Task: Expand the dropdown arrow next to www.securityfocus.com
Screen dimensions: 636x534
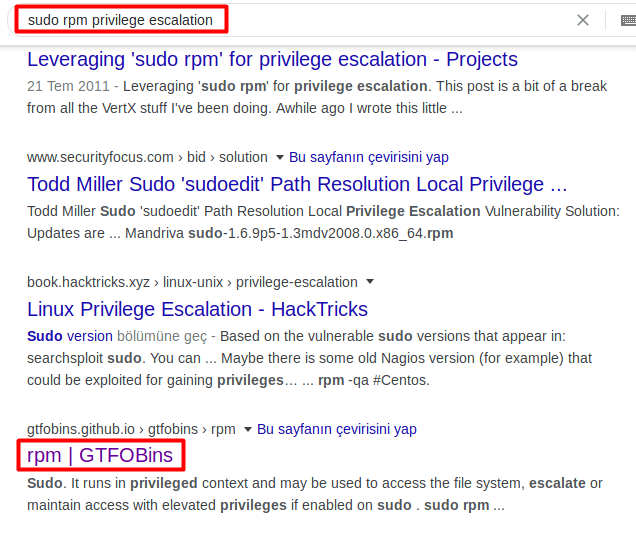Action: (x=279, y=158)
